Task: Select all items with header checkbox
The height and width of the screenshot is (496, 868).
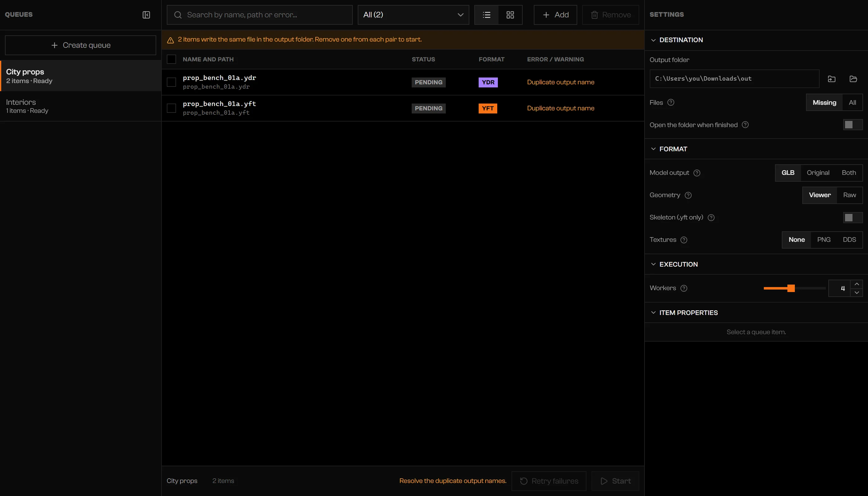Action: 171,59
